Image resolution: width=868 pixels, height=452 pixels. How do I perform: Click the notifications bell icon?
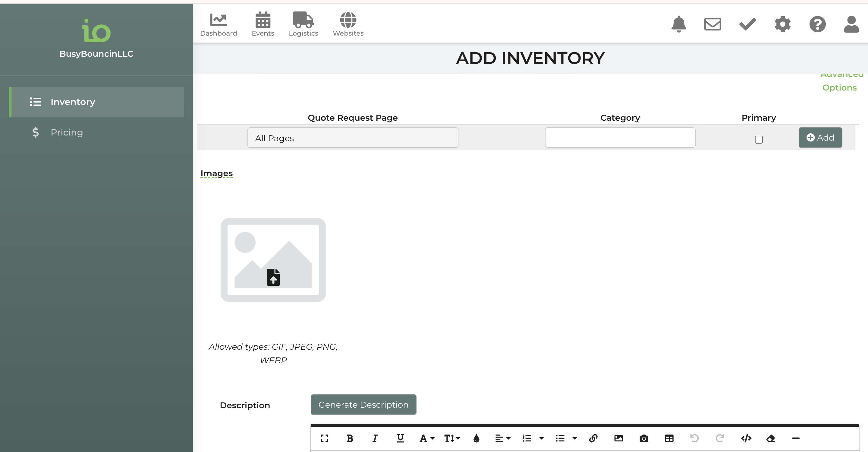[679, 24]
